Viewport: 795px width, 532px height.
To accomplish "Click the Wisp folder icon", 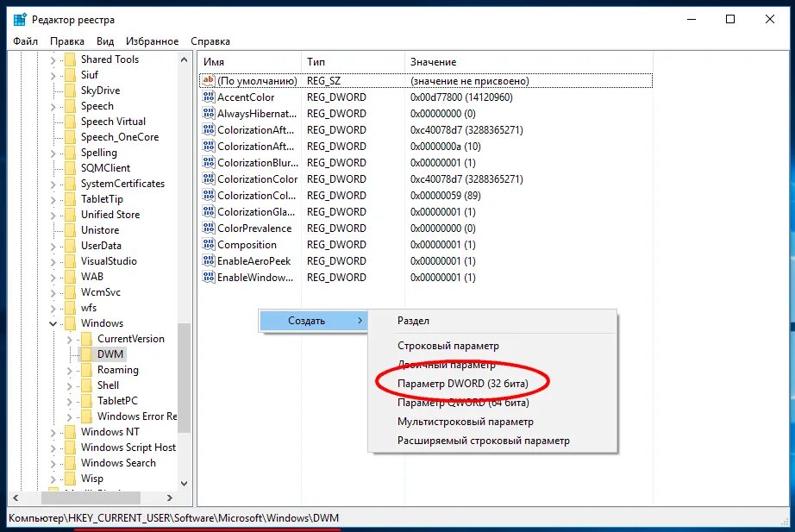I will coord(71,479).
